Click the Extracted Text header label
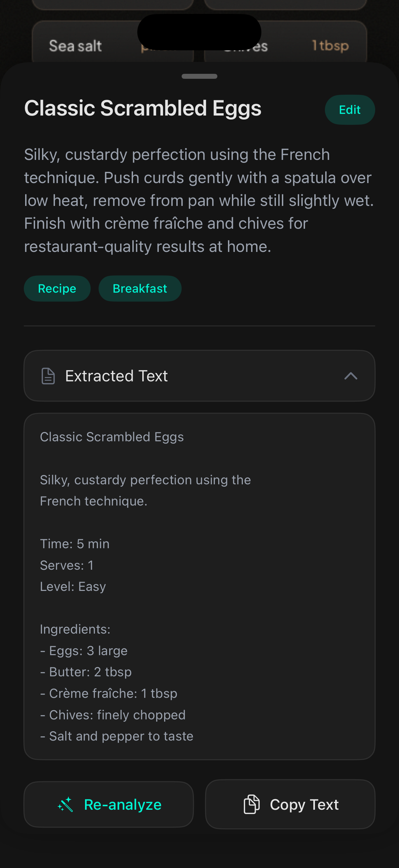This screenshot has height=868, width=399. pos(116,376)
